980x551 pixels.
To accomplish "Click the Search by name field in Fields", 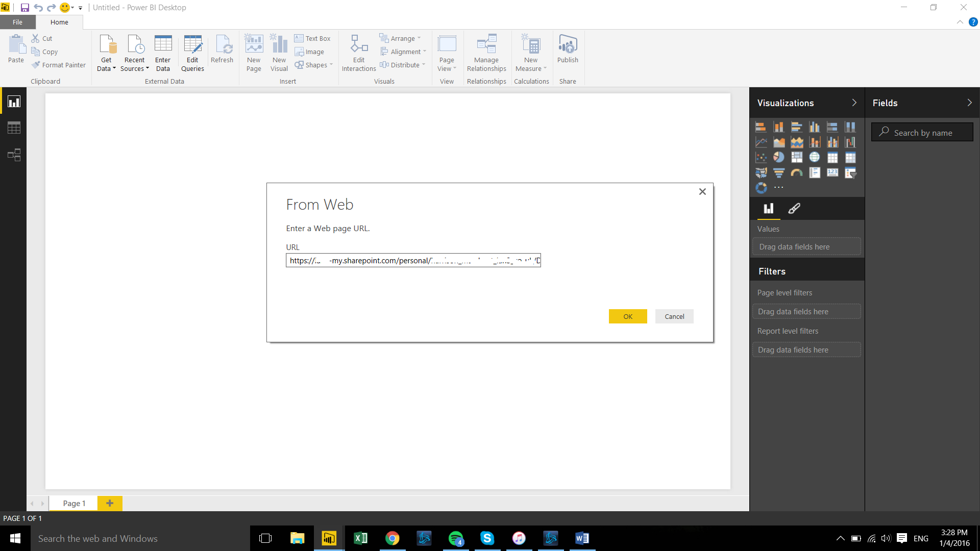I will (922, 132).
